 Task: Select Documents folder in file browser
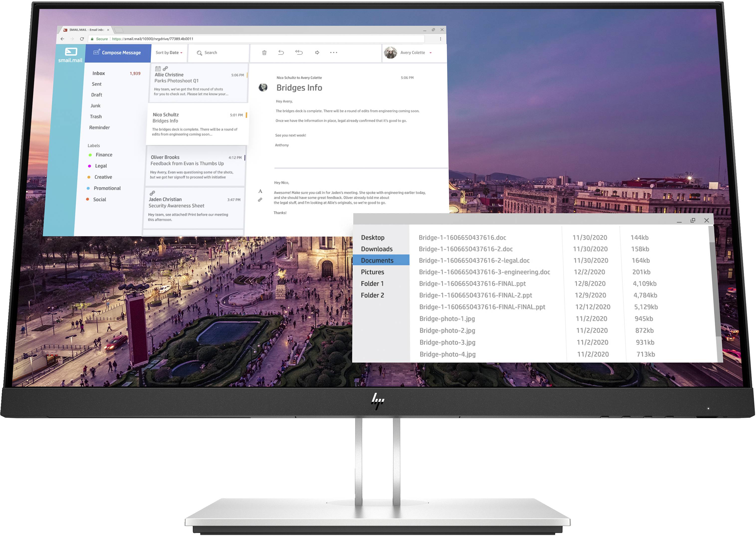pos(378,260)
